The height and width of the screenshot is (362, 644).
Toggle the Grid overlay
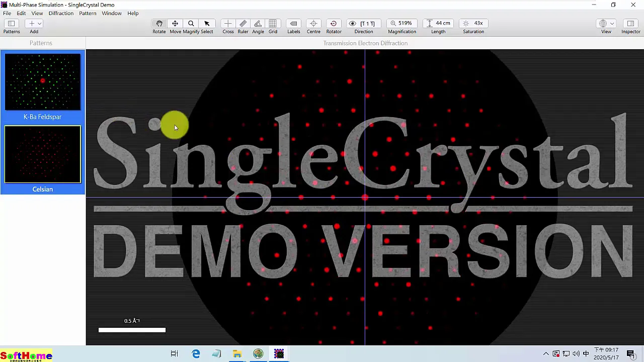click(x=273, y=23)
